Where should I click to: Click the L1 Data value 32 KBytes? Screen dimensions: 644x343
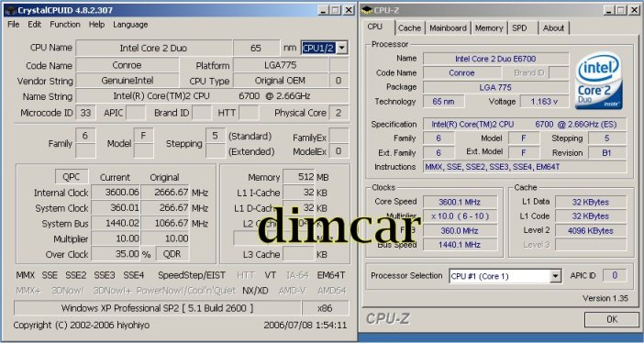tap(591, 202)
